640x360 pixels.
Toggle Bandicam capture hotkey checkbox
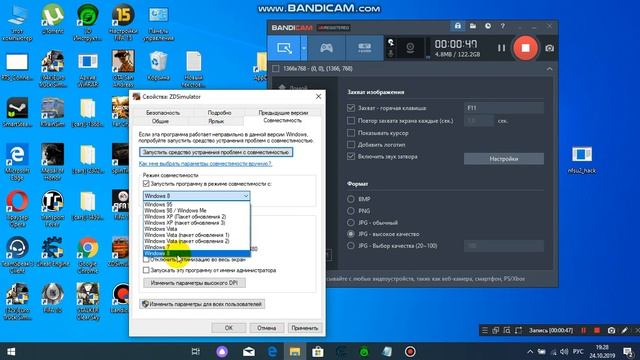click(x=351, y=108)
